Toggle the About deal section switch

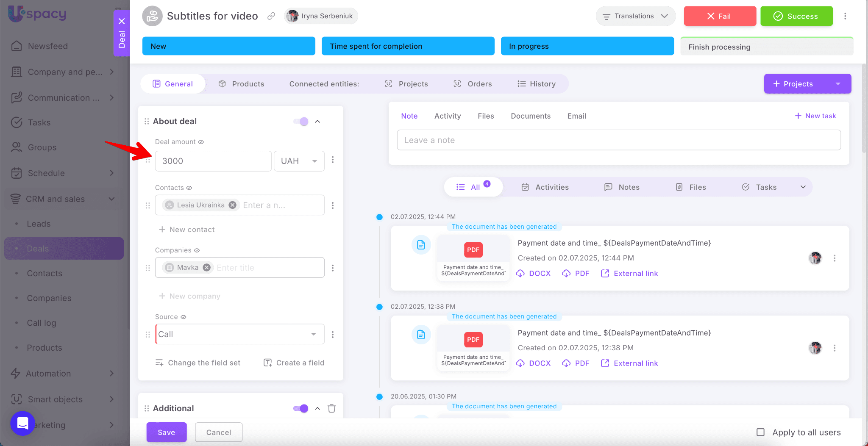[301, 122]
